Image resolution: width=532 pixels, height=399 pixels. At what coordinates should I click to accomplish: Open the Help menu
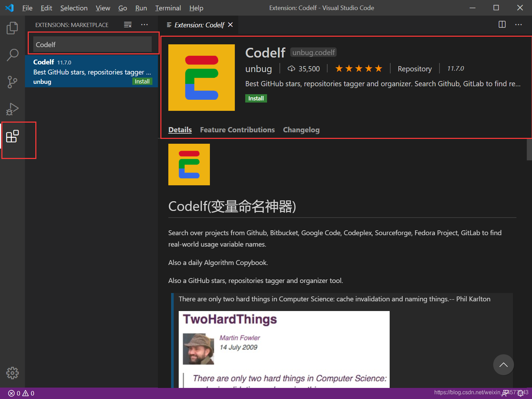[196, 8]
